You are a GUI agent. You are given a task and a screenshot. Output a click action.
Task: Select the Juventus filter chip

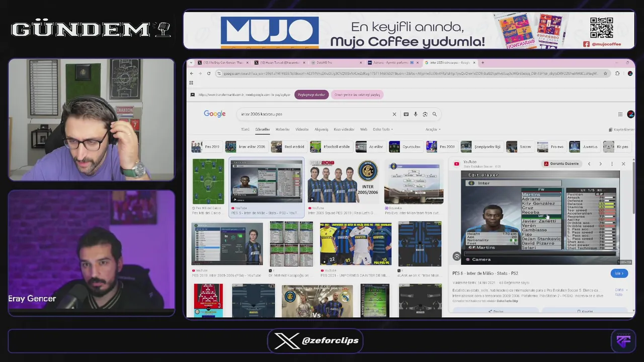584,147
